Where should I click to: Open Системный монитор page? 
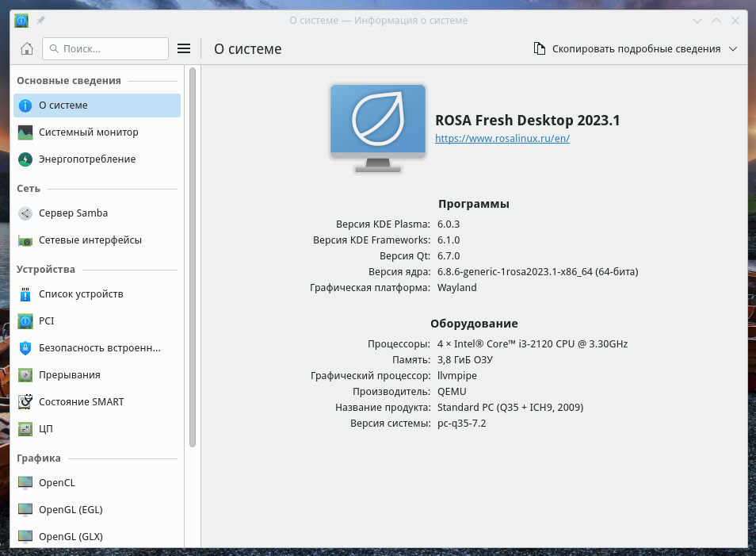click(x=97, y=132)
